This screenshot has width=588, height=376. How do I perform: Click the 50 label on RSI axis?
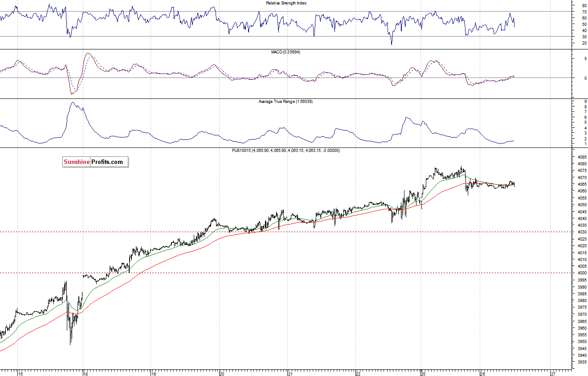point(584,24)
